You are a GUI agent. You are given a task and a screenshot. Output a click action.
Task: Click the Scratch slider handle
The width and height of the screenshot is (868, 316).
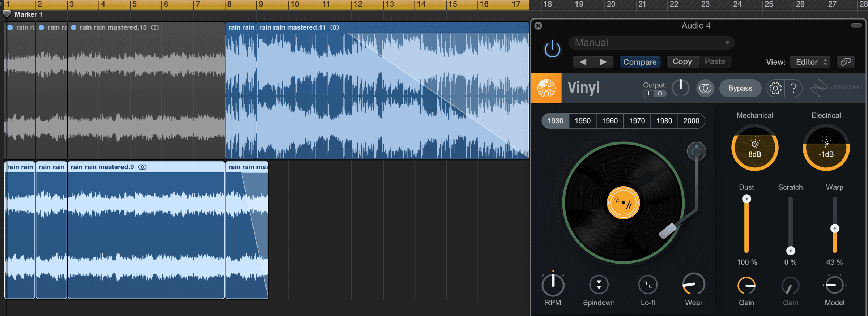(791, 251)
